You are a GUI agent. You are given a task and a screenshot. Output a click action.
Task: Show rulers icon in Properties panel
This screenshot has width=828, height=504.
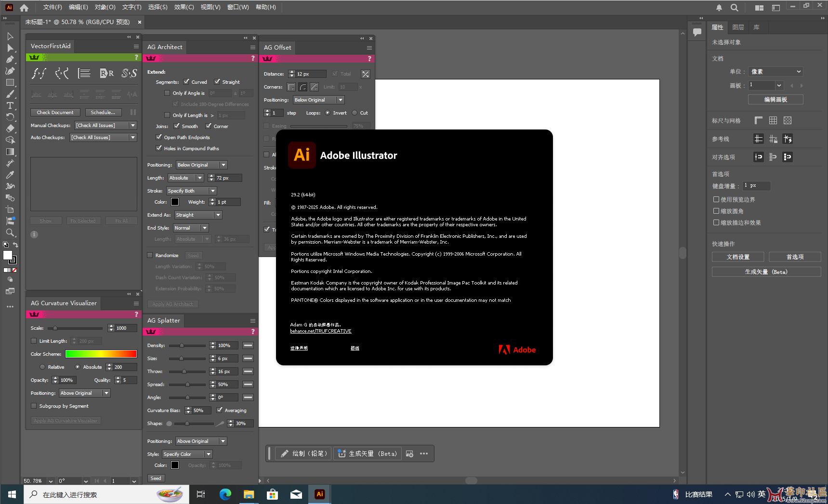coord(759,120)
